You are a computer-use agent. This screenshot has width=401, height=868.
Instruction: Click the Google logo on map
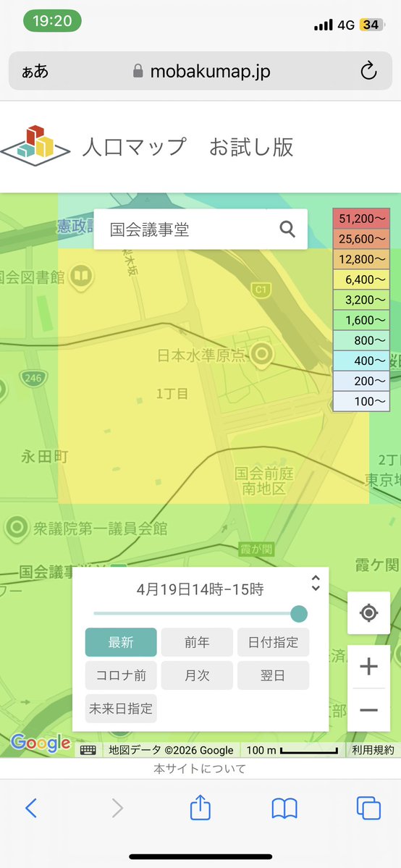point(41,743)
